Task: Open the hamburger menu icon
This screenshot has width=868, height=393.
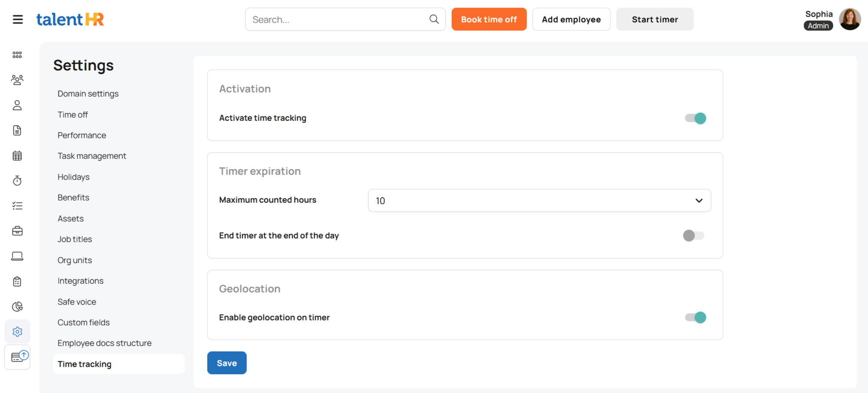Action: [x=17, y=20]
